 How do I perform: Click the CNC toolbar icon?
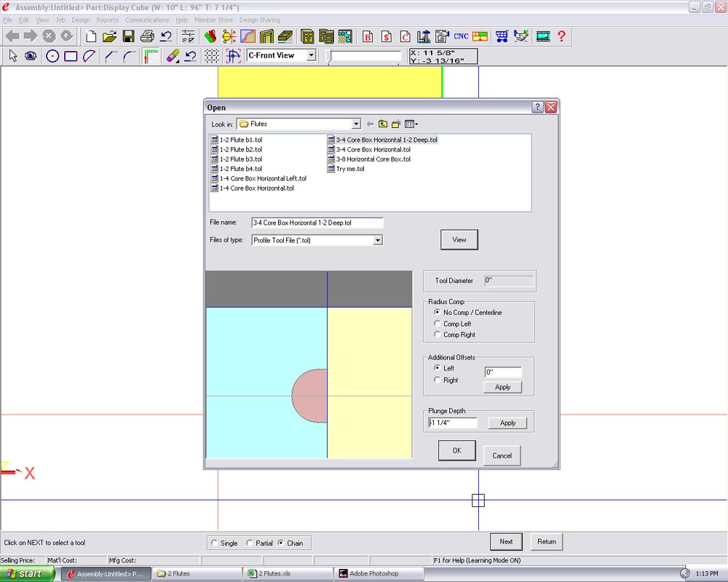pos(461,36)
